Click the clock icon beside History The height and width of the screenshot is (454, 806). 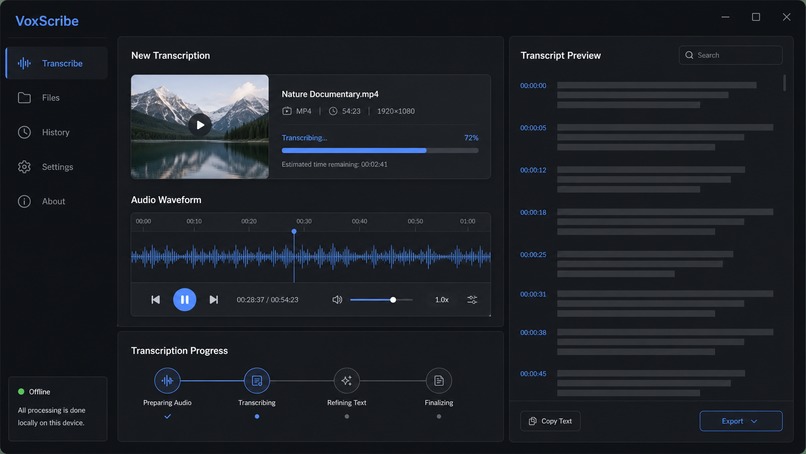[24, 132]
